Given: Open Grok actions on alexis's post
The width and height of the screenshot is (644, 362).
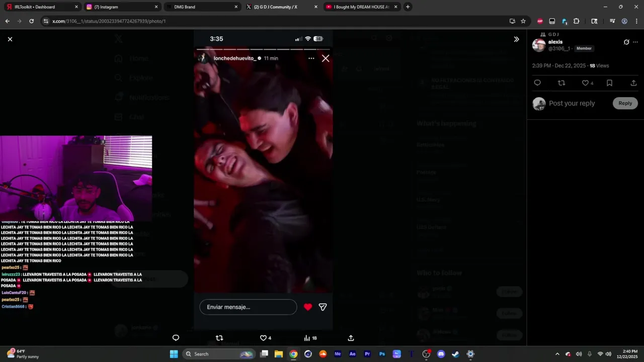Looking at the screenshot, I should point(626,42).
